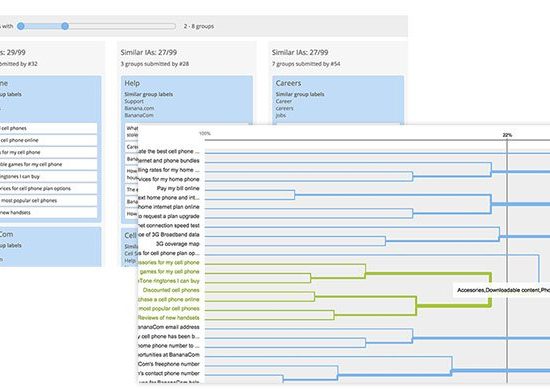The width and height of the screenshot is (550, 389).
Task: Click 'Pay my bill online' dendrogram label
Action: (178, 188)
